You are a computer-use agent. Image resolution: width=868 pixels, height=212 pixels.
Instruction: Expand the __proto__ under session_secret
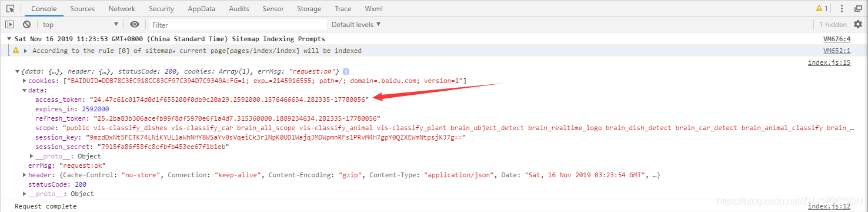(32, 156)
